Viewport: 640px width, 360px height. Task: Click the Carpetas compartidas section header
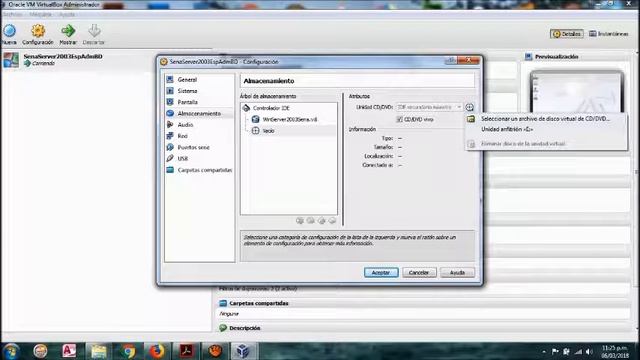pos(259,303)
